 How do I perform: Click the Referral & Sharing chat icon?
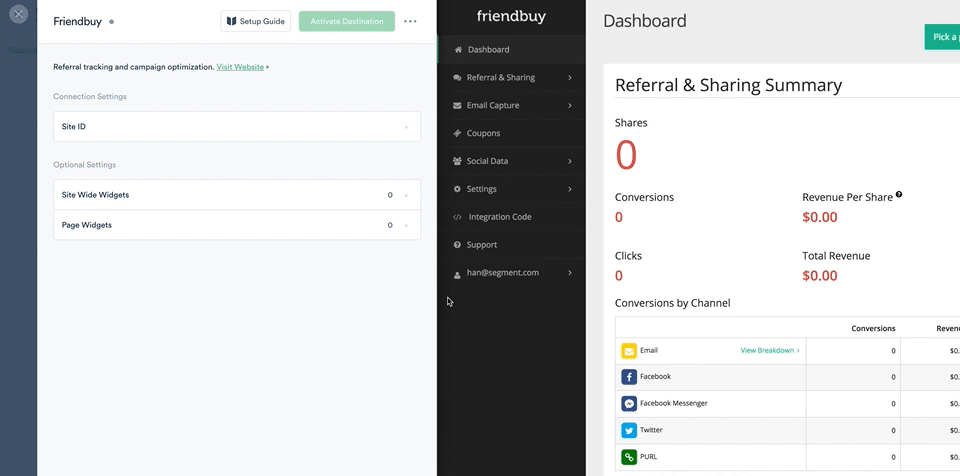(457, 78)
